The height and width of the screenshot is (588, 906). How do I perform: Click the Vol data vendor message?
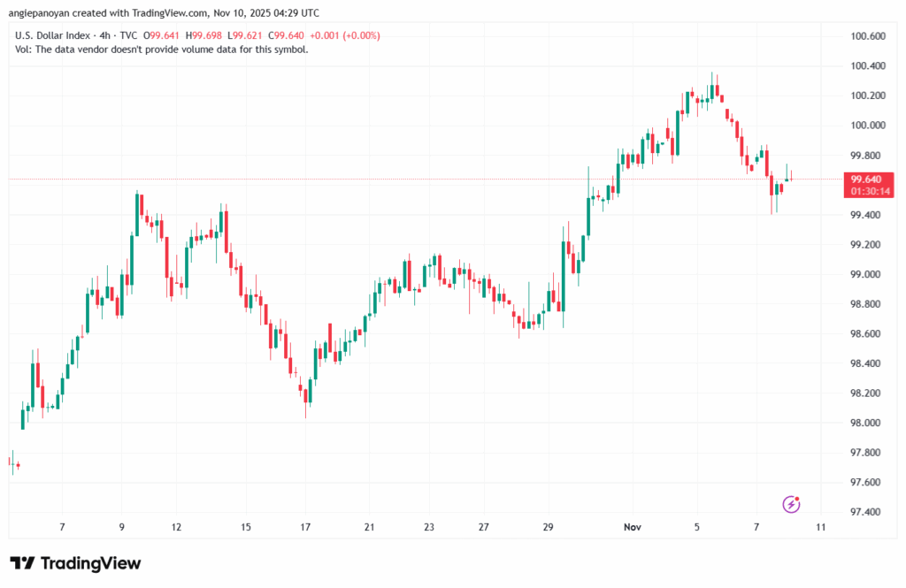pyautogui.click(x=162, y=50)
